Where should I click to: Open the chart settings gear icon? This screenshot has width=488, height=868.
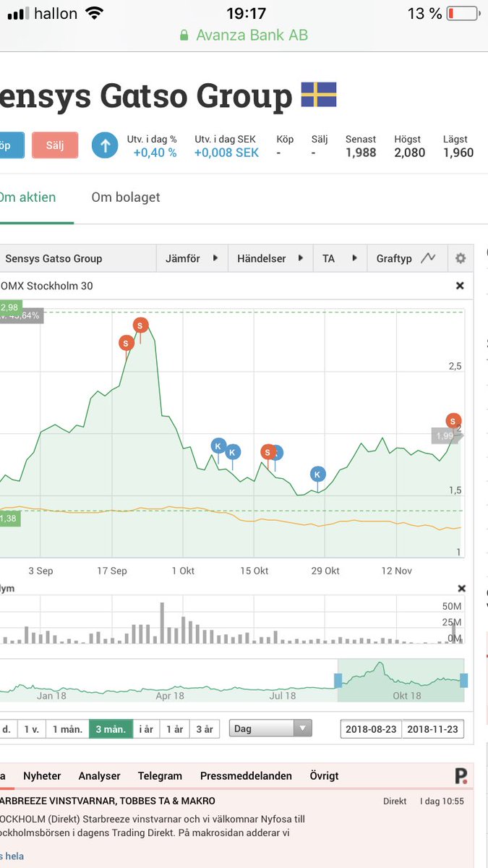tap(460, 258)
